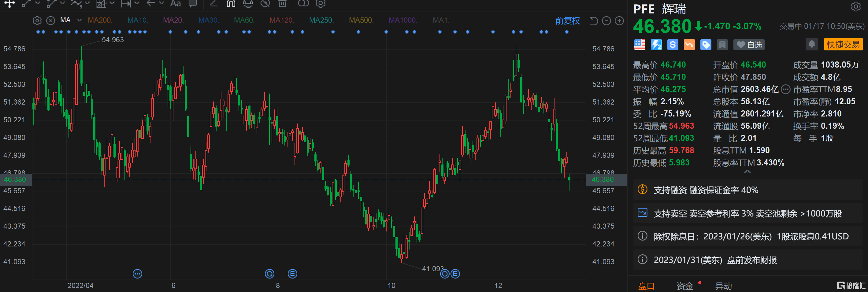Image resolution: width=868 pixels, height=292 pixels.
Task: Click the magnet snap tool icon
Action: click(231, 4)
